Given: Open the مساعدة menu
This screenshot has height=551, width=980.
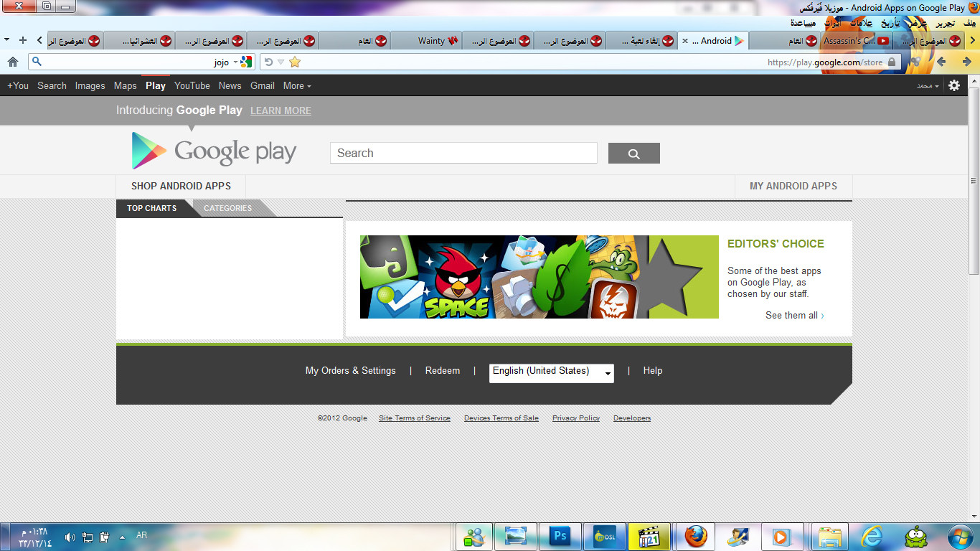Looking at the screenshot, I should [802, 24].
